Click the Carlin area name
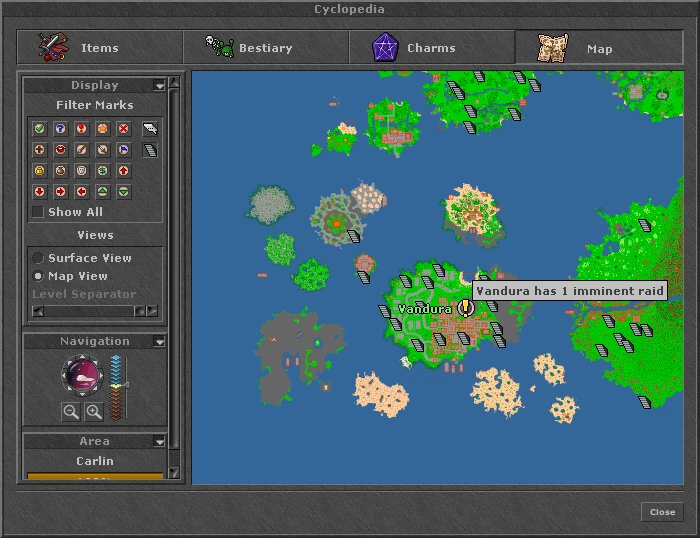The image size is (700, 538). coord(95,461)
